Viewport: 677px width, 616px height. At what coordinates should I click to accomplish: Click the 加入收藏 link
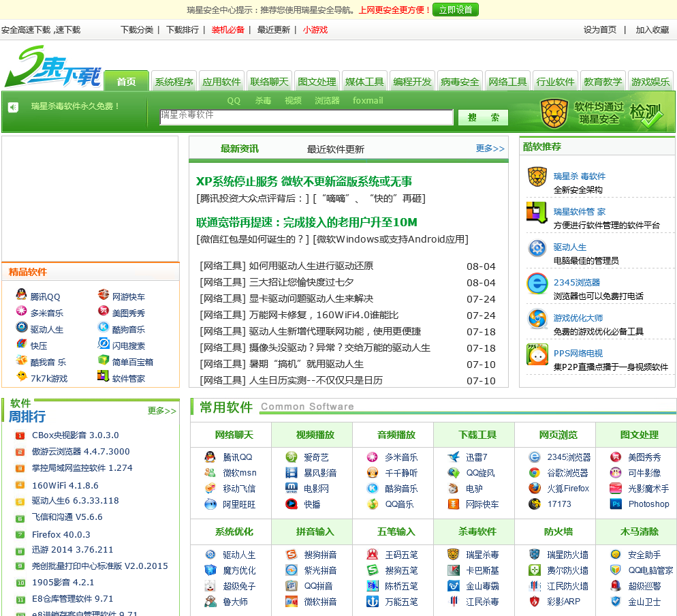[652, 30]
